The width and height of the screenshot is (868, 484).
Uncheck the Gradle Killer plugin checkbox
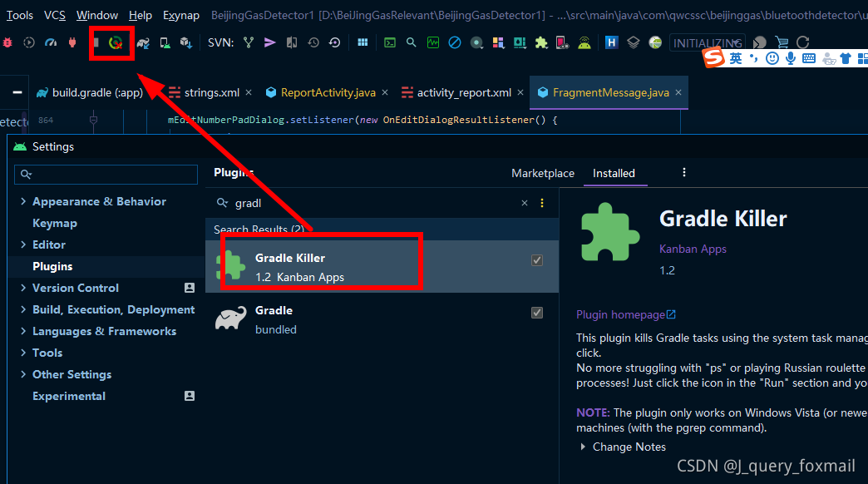pos(537,260)
